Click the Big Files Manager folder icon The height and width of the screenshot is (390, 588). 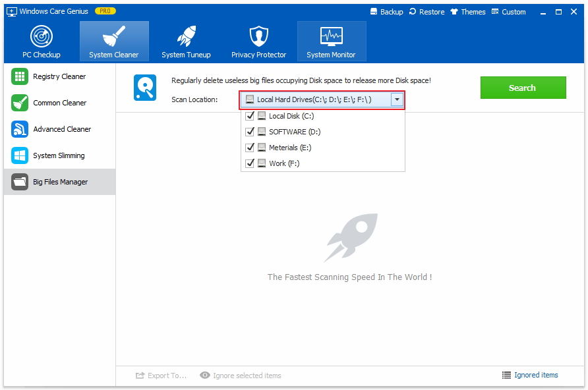pos(20,182)
